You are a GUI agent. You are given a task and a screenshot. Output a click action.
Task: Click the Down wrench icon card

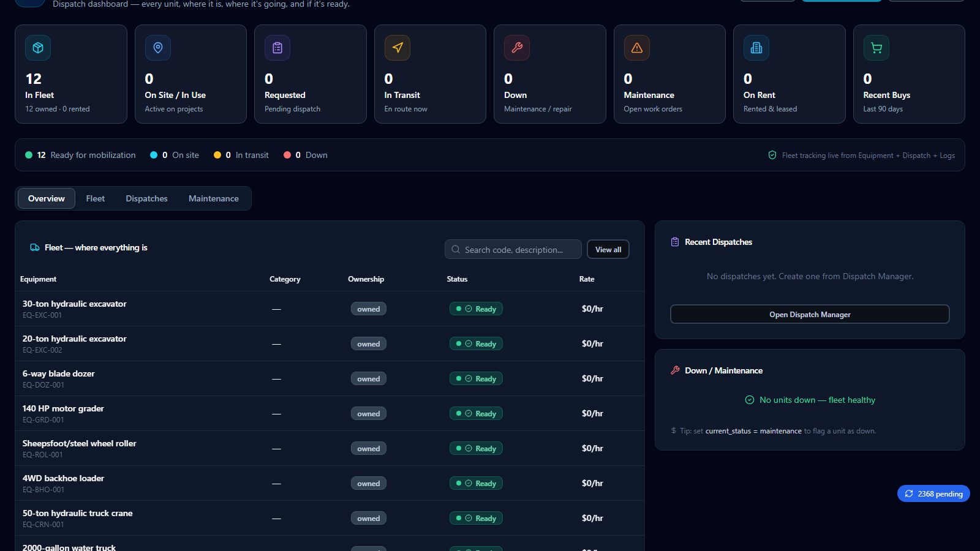[x=517, y=48]
